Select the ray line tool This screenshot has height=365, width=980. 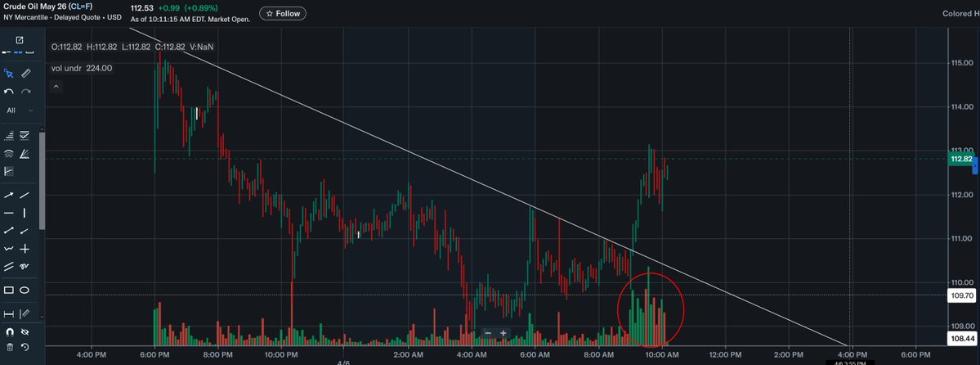pyautogui.click(x=25, y=231)
